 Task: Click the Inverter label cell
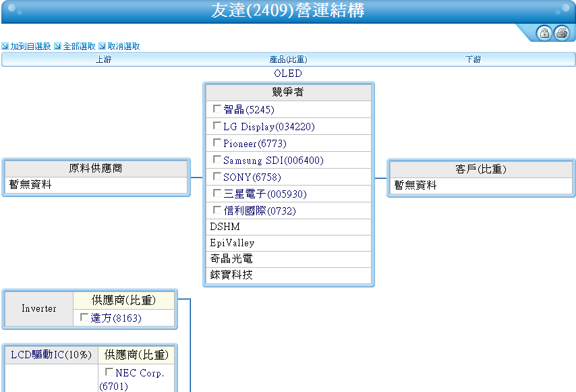(39, 308)
